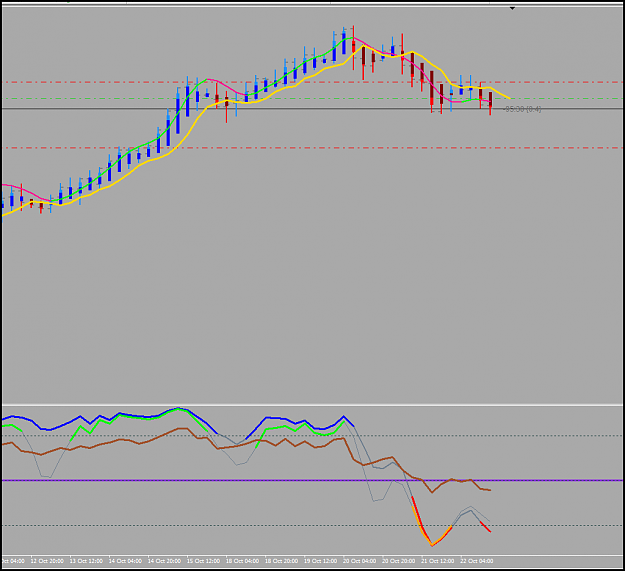Click the '18 Oct 04:00' time axis label

coord(242,561)
